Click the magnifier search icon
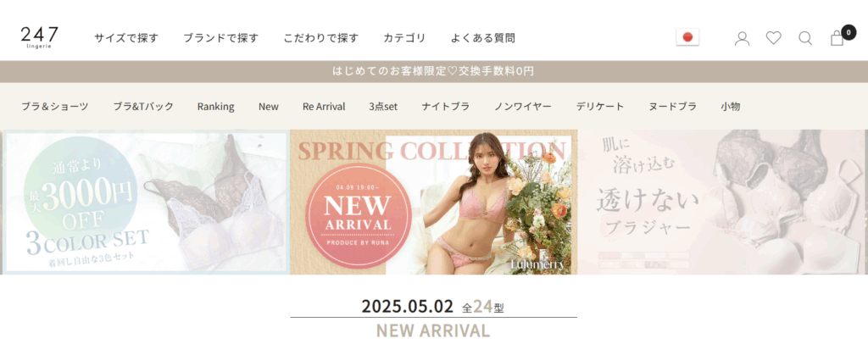868x344 pixels. (x=805, y=38)
